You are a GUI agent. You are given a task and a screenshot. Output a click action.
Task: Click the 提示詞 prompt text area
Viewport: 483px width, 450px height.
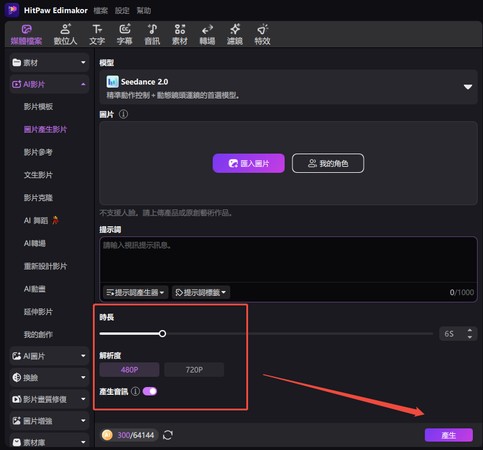pyautogui.click(x=288, y=260)
